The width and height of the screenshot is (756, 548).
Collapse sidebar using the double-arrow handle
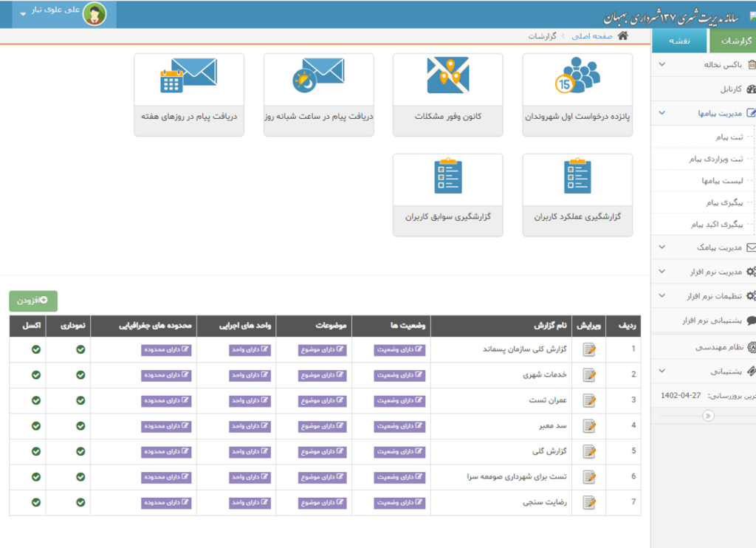pos(708,416)
